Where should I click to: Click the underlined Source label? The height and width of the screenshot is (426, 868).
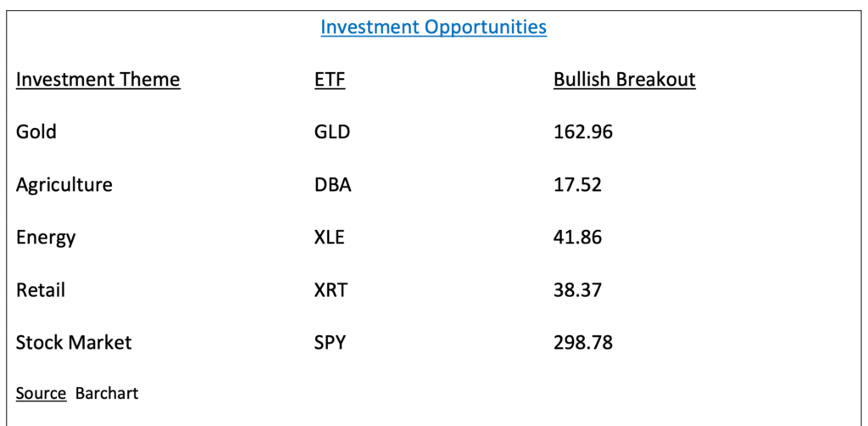click(x=41, y=393)
